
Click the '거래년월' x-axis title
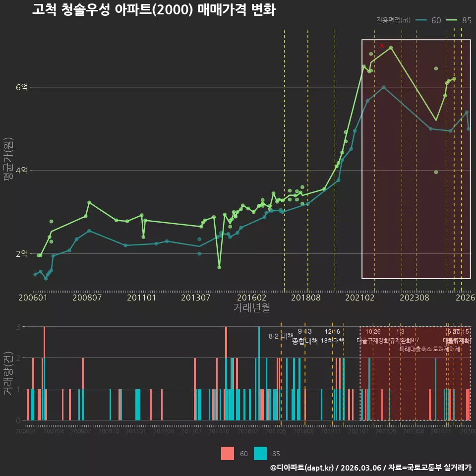point(252,307)
